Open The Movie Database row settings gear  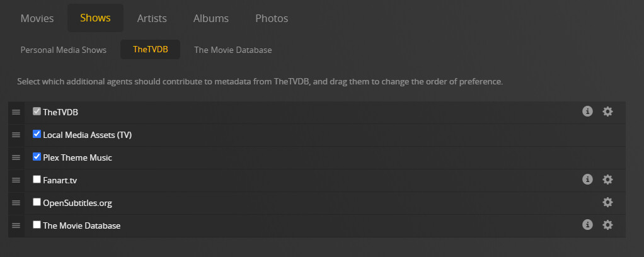607,225
